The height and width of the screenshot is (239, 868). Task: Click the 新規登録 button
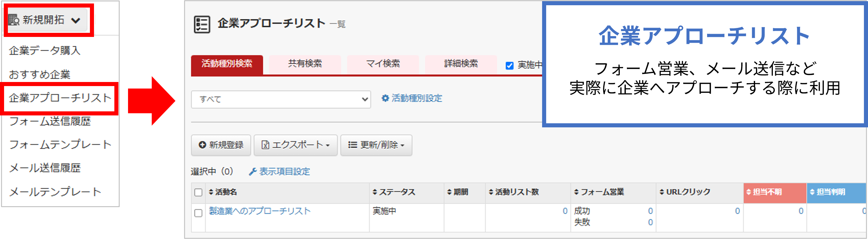click(221, 145)
